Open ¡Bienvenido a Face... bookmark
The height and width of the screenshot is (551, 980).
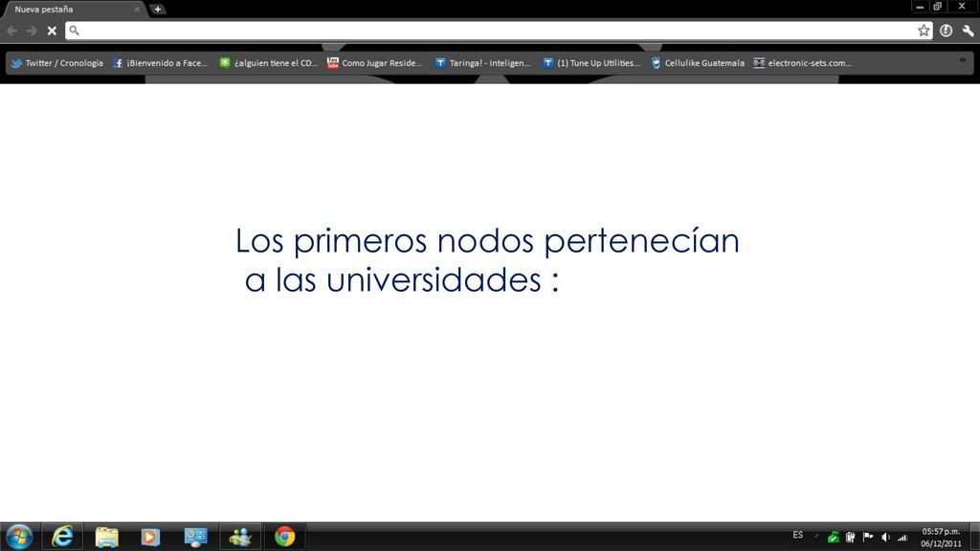tap(160, 63)
